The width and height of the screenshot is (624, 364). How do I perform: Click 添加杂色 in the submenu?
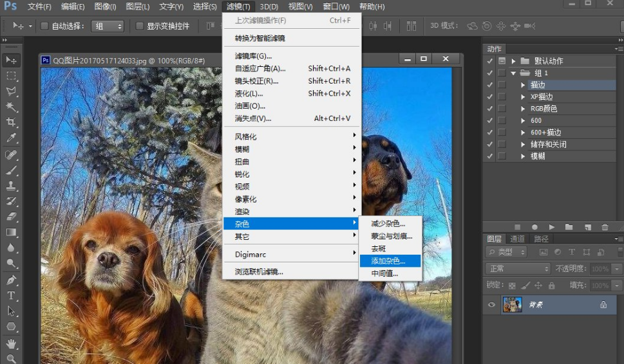389,260
